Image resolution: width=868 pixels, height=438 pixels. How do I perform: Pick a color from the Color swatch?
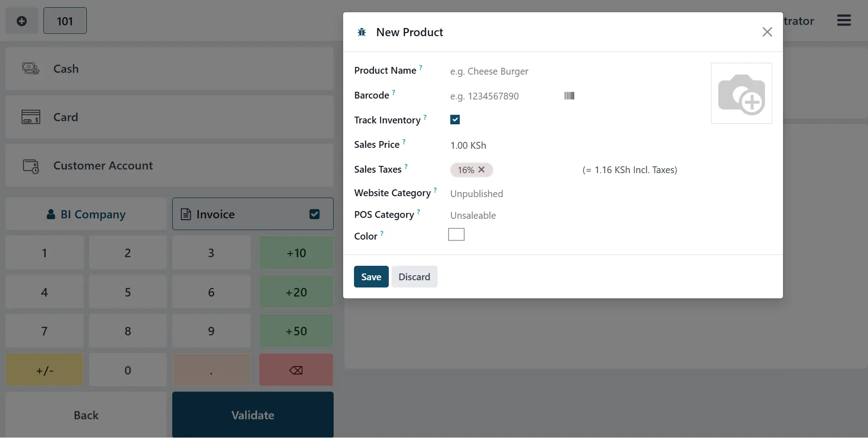pos(456,235)
